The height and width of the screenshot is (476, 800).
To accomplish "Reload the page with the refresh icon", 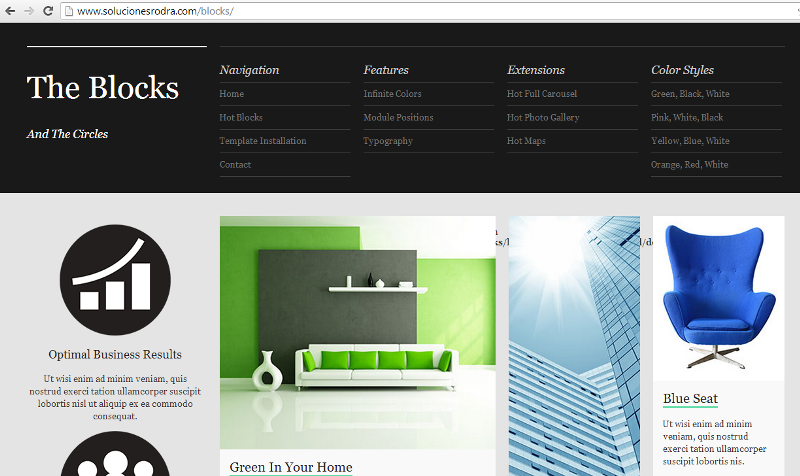I will 48,11.
